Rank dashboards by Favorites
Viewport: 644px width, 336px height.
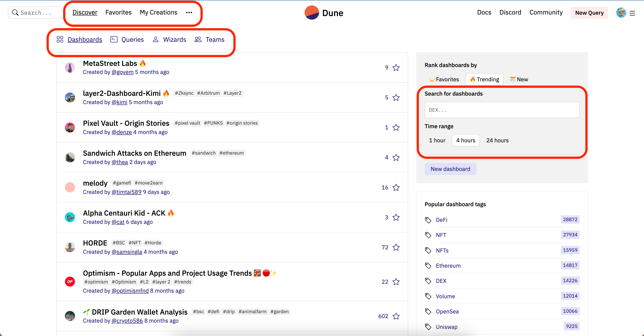click(x=444, y=79)
